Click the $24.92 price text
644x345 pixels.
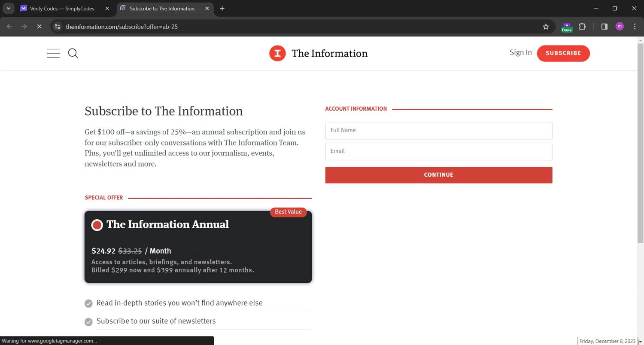[103, 251]
